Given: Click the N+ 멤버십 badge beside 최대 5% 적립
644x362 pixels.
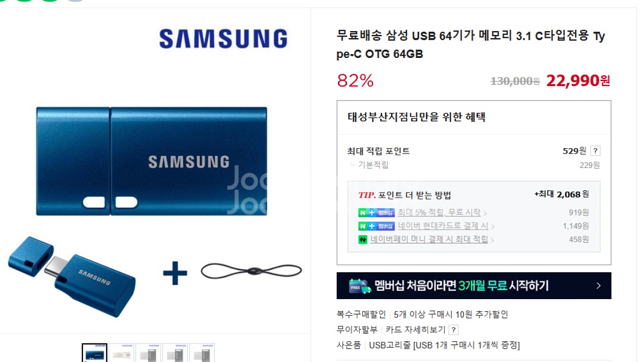Looking at the screenshot, I should pyautogui.click(x=376, y=213).
